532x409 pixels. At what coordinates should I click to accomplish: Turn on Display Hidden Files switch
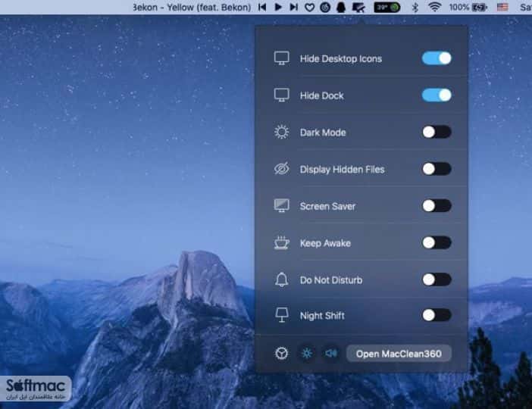pos(437,169)
